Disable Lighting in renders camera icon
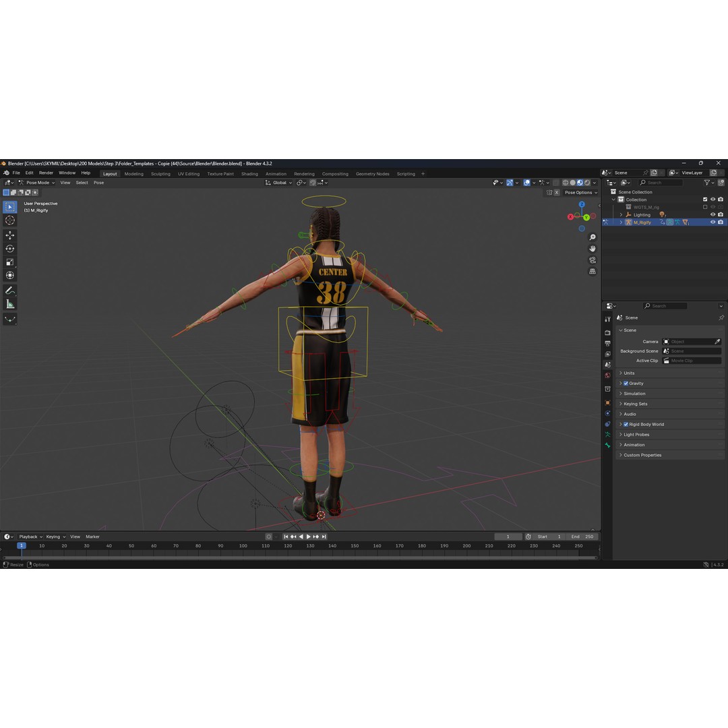Screen dimensions: 728x728 point(721,214)
